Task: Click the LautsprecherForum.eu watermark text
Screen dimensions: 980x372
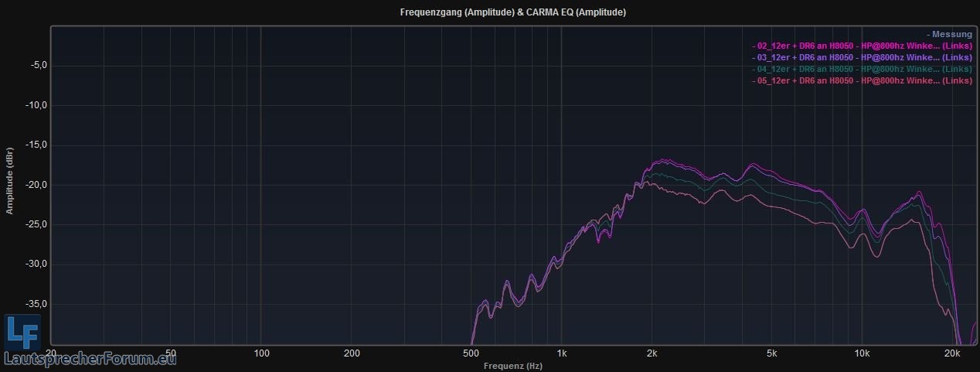Action: tap(90, 359)
